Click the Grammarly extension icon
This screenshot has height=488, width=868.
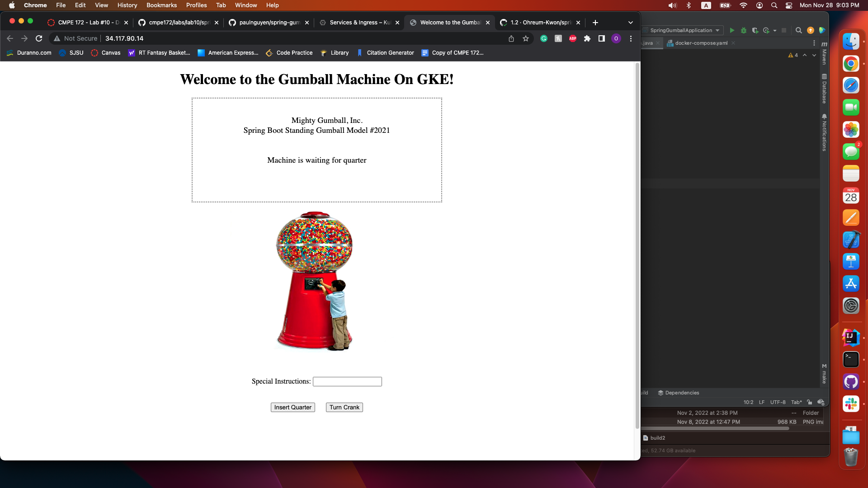click(x=543, y=39)
